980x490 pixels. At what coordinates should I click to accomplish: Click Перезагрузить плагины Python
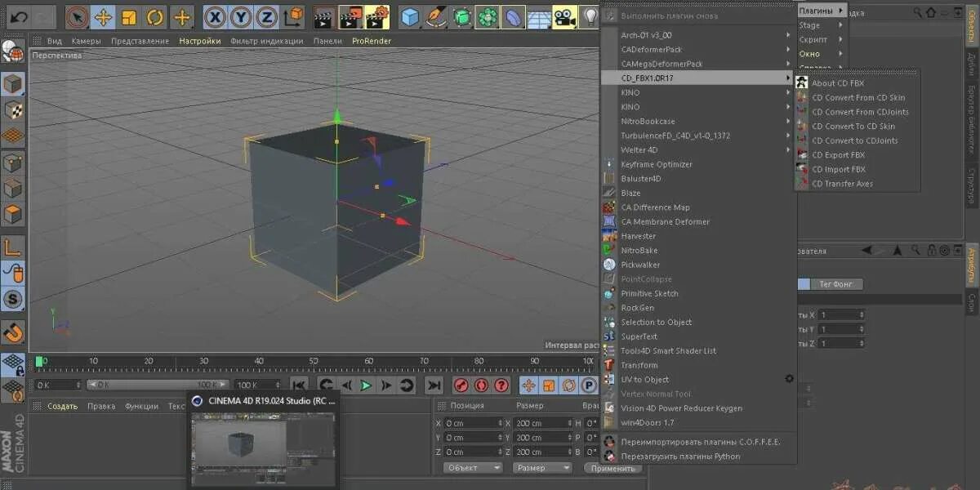(697, 457)
